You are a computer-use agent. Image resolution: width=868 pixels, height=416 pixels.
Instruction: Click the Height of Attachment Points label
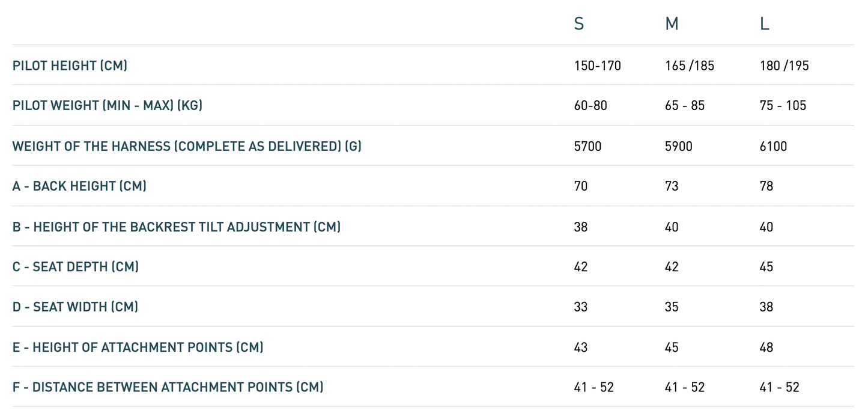coord(138,347)
